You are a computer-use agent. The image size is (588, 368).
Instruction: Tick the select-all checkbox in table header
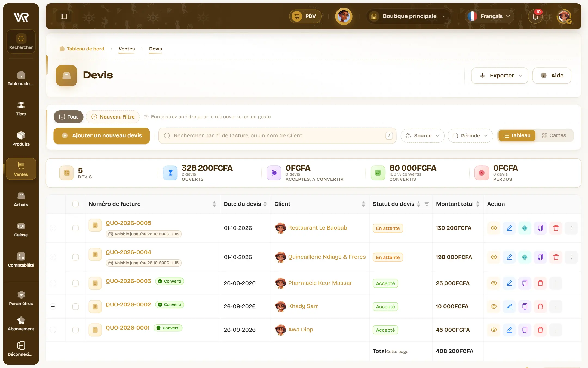pos(75,204)
